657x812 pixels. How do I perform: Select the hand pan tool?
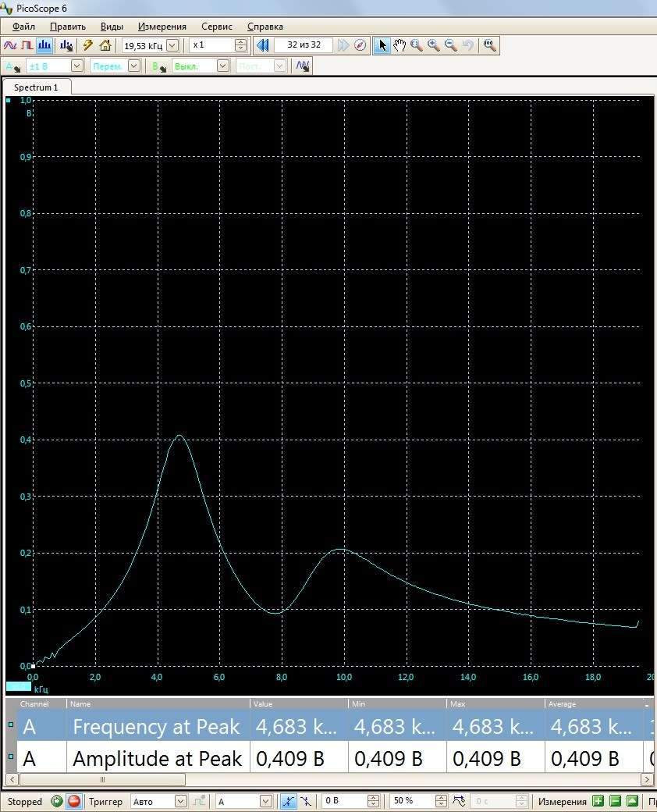click(400, 45)
